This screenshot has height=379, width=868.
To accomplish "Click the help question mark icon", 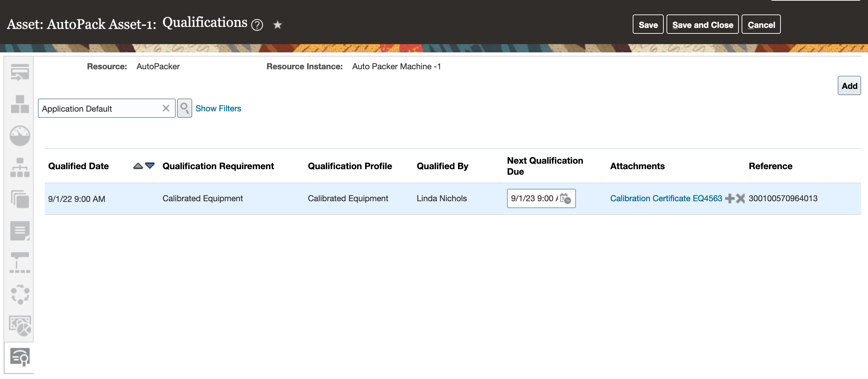I will coord(257,25).
